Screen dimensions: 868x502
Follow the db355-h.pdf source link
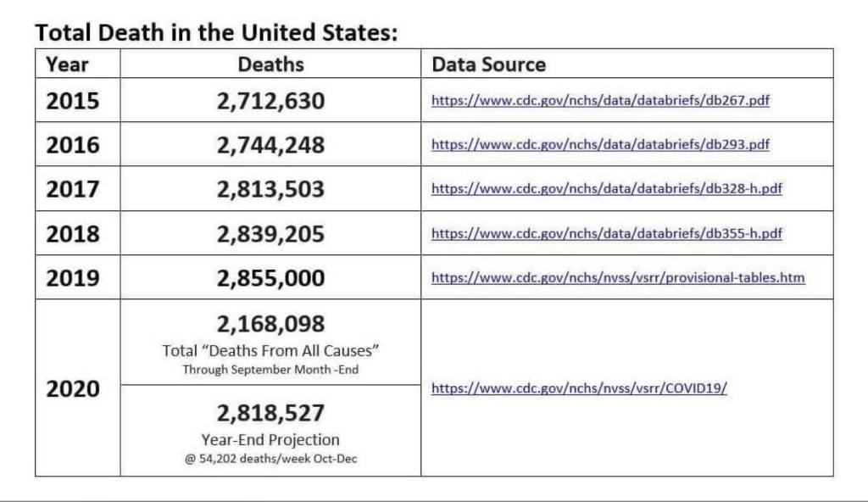pyautogui.click(x=606, y=233)
